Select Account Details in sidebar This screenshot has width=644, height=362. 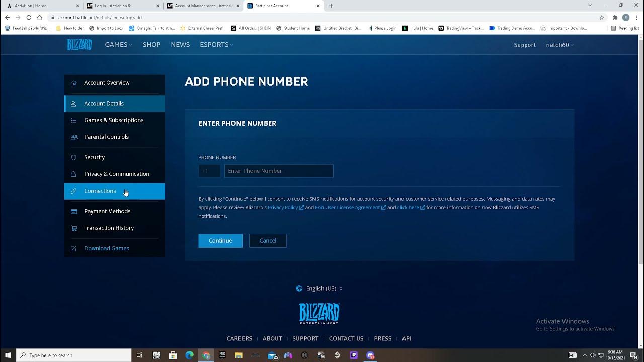(x=115, y=103)
